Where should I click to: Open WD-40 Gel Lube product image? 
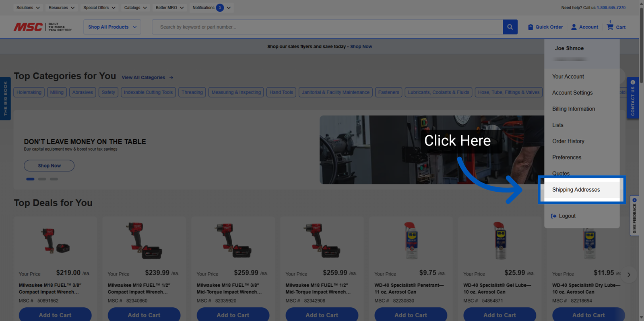click(x=500, y=240)
